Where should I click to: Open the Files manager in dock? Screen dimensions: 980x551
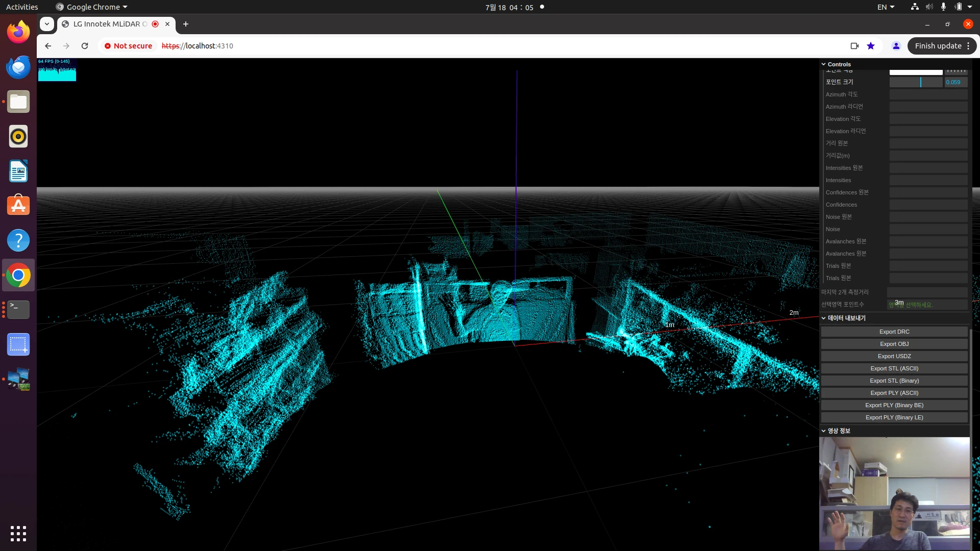pos(18,102)
